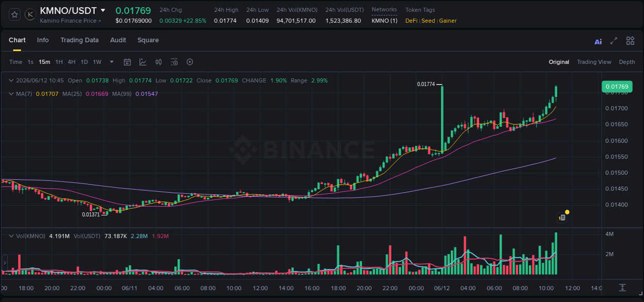This screenshot has height=302, width=644.
Task: Open chart display settings list icon
Action: (x=174, y=62)
